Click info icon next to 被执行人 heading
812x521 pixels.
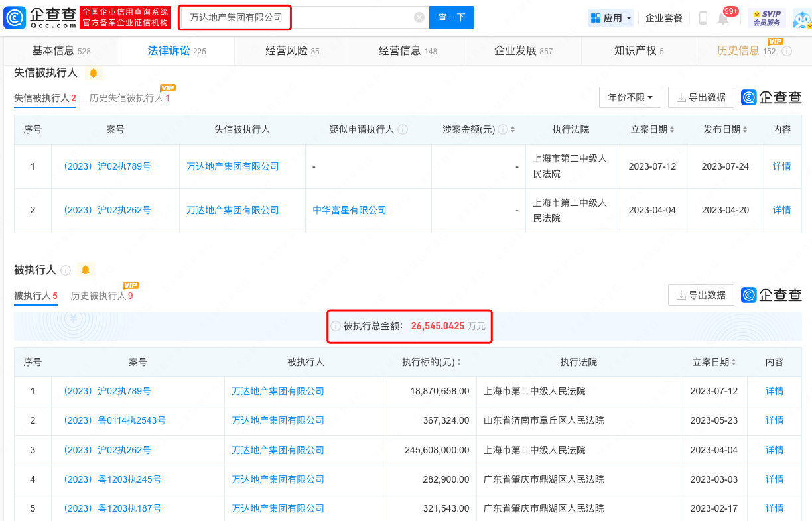click(66, 270)
